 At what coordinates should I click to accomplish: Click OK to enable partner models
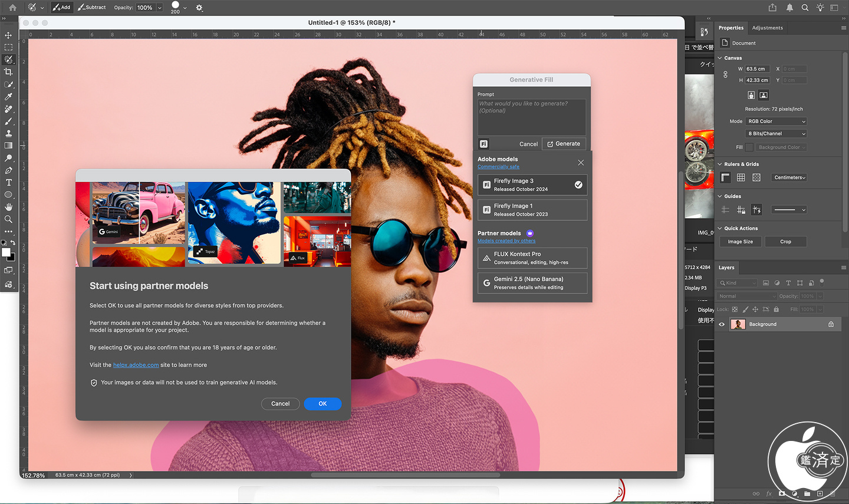pyautogui.click(x=323, y=404)
